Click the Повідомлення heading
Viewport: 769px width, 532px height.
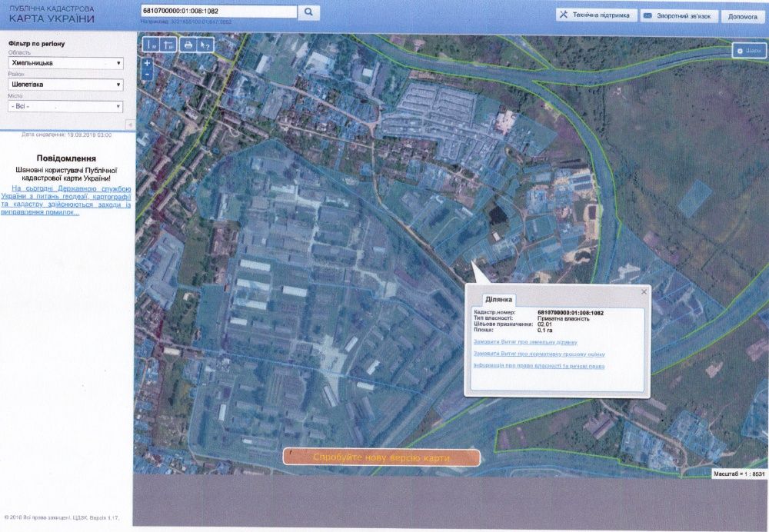pyautogui.click(x=66, y=158)
